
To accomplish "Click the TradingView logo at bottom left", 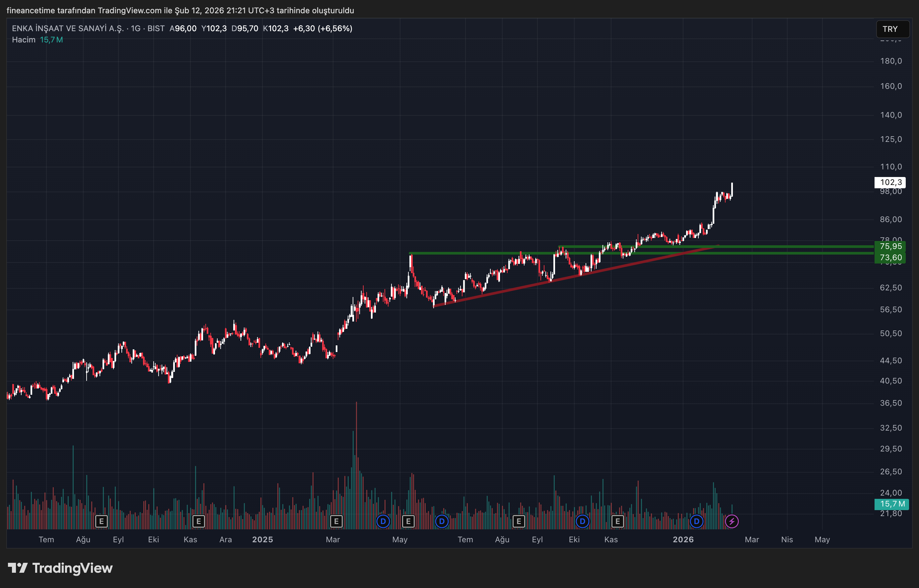I will click(x=60, y=568).
